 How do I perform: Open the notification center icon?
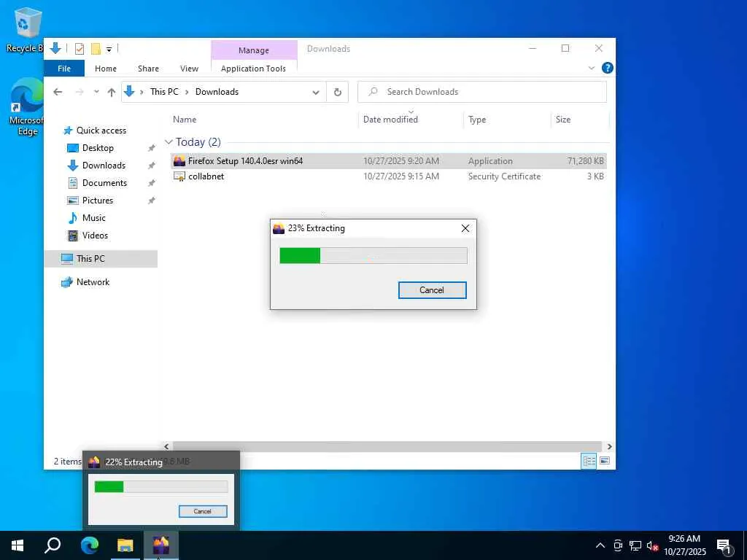[724, 546]
